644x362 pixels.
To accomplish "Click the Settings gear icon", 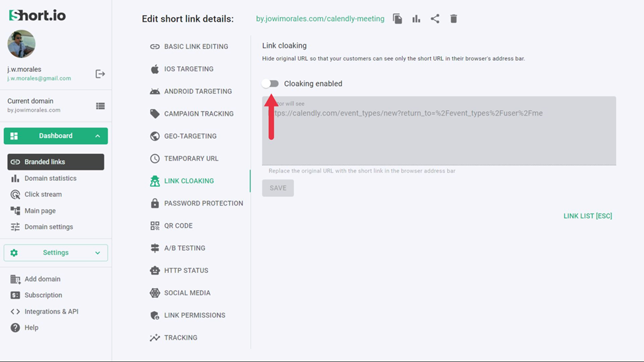I will (14, 253).
